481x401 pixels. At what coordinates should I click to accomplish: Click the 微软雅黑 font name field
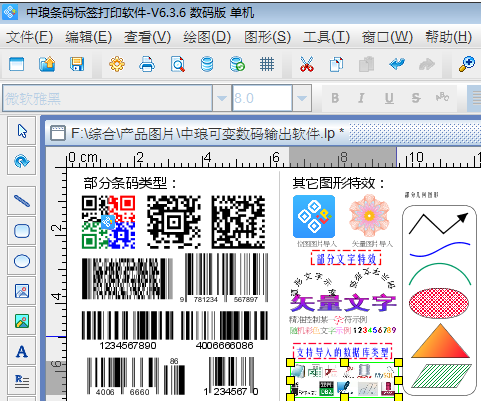pyautogui.click(x=107, y=98)
